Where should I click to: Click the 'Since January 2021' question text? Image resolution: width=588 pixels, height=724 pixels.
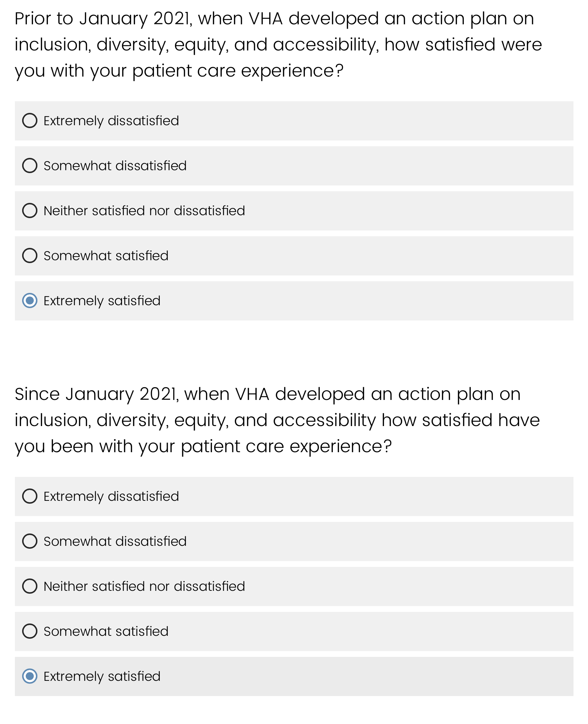277,420
